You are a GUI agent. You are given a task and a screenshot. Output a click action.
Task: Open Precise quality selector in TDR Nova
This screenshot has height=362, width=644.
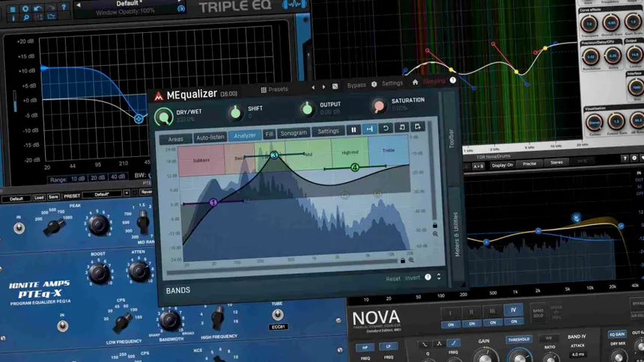(529, 164)
